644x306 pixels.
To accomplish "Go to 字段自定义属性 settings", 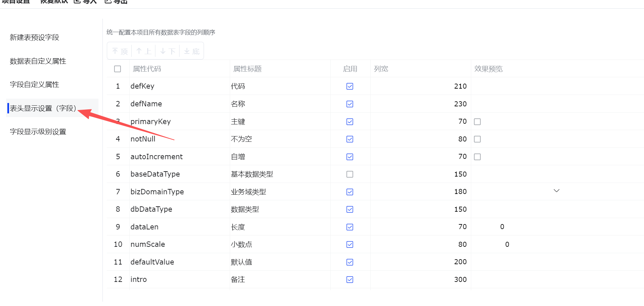I will pyautogui.click(x=34, y=85).
